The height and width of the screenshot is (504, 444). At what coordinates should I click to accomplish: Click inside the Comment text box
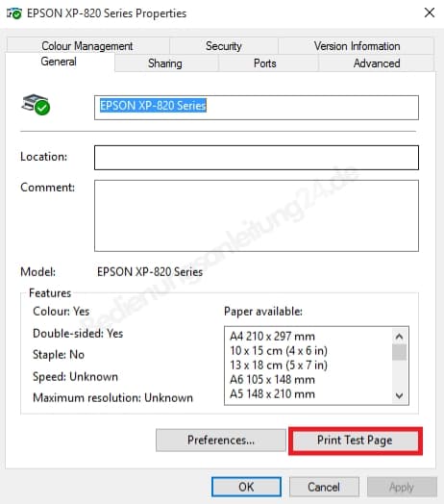coord(257,215)
